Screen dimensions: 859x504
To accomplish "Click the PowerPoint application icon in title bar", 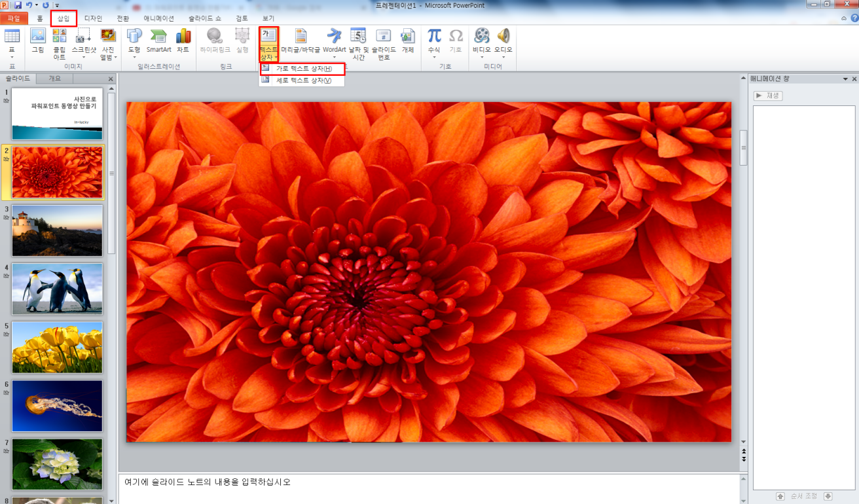I will pyautogui.click(x=5, y=5).
